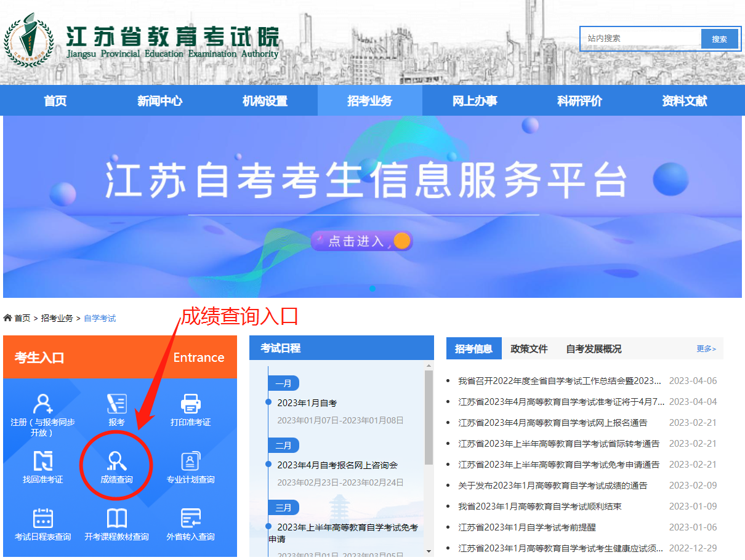745x560 pixels.
Task: Open 成绩查询 score lookup icon
Action: click(116, 462)
